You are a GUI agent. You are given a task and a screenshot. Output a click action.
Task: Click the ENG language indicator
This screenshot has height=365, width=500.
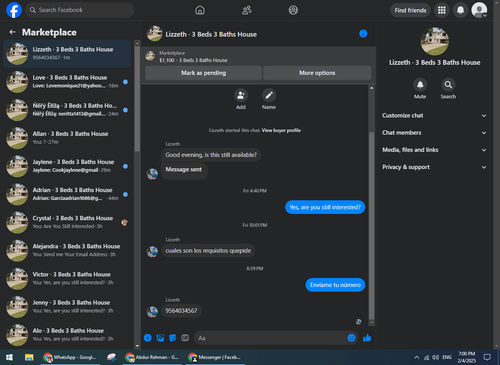(447, 357)
